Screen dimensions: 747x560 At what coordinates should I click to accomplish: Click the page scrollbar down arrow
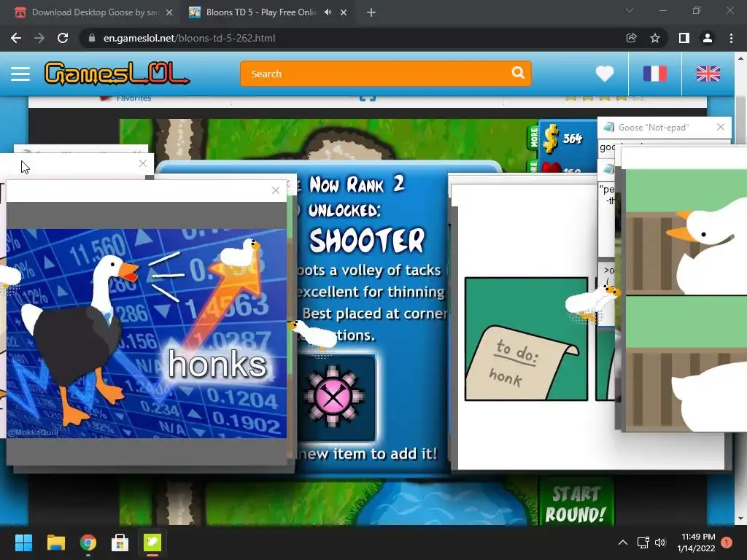pyautogui.click(x=740, y=518)
